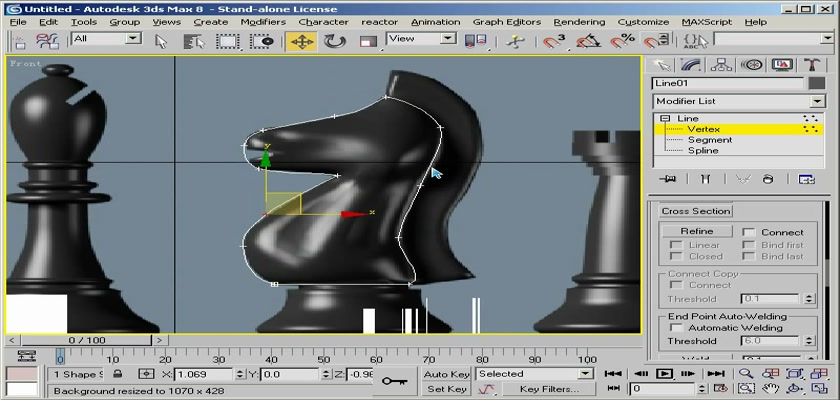The width and height of the screenshot is (840, 400).
Task: Open Utilities hammer panel tab
Action: pos(812,65)
